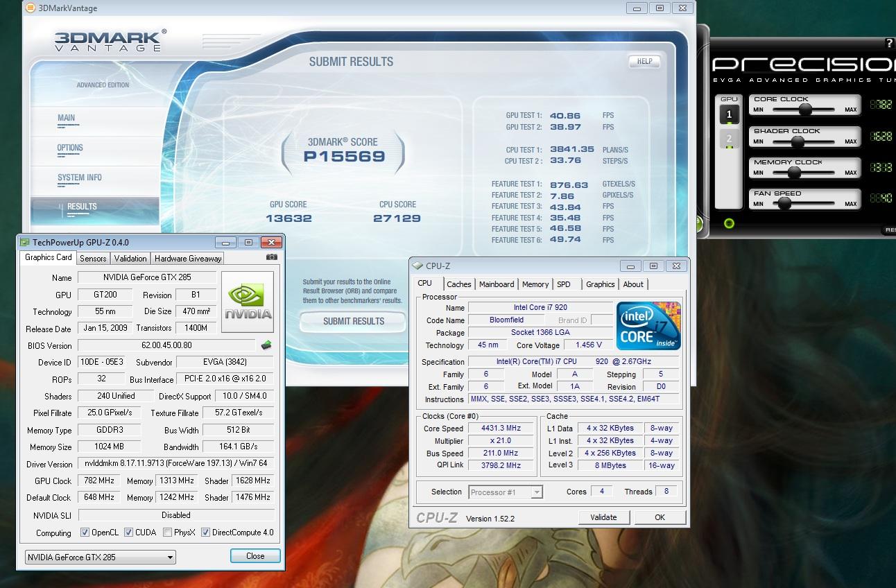
Task: Click the Feature Test 1 value 876.63
Action: (569, 185)
